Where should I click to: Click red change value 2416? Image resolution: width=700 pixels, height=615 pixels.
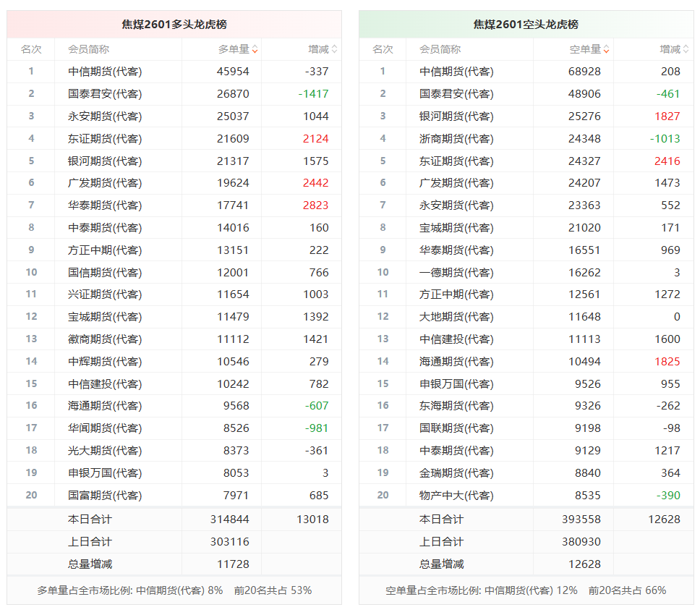point(667,161)
